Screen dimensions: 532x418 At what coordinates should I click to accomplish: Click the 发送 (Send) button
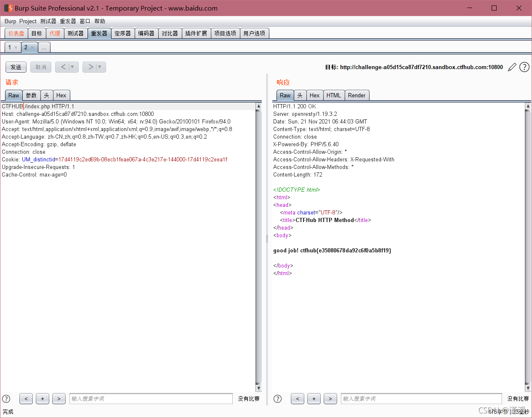tap(16, 67)
